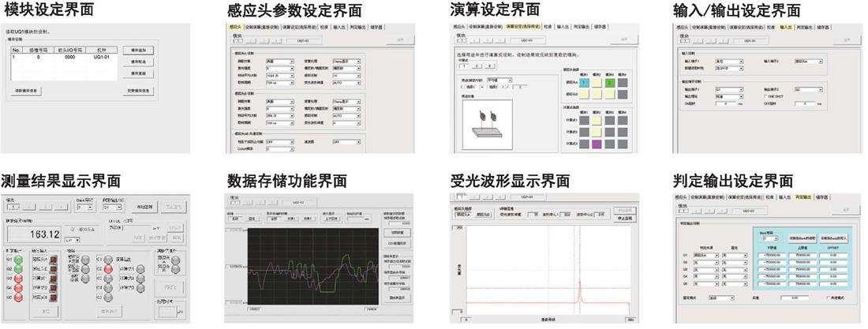Open 校准 tab in 感应头参数设定界面
The height and width of the screenshot is (329, 868).
click(324, 27)
